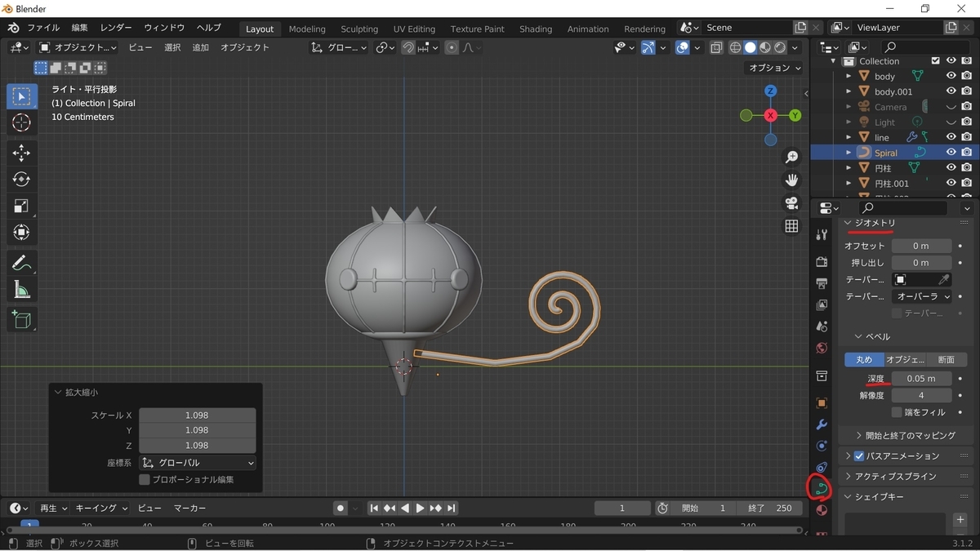Select the Cursor tool in the toolbar
Screen dimensions: 980x551
21,123
